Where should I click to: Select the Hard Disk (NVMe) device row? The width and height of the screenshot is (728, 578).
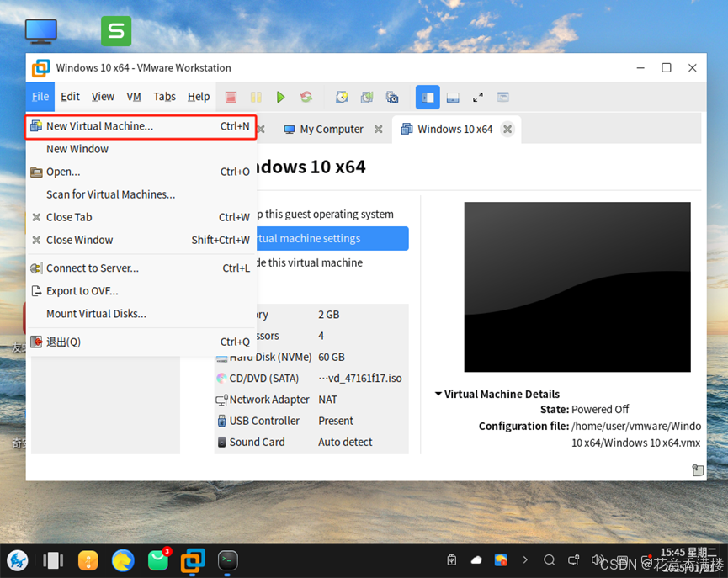(x=311, y=357)
